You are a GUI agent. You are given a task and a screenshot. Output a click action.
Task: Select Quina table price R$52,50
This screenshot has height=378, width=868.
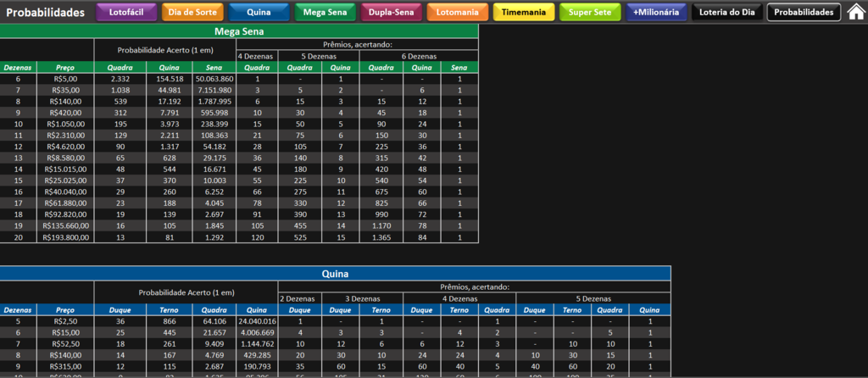coord(66,344)
